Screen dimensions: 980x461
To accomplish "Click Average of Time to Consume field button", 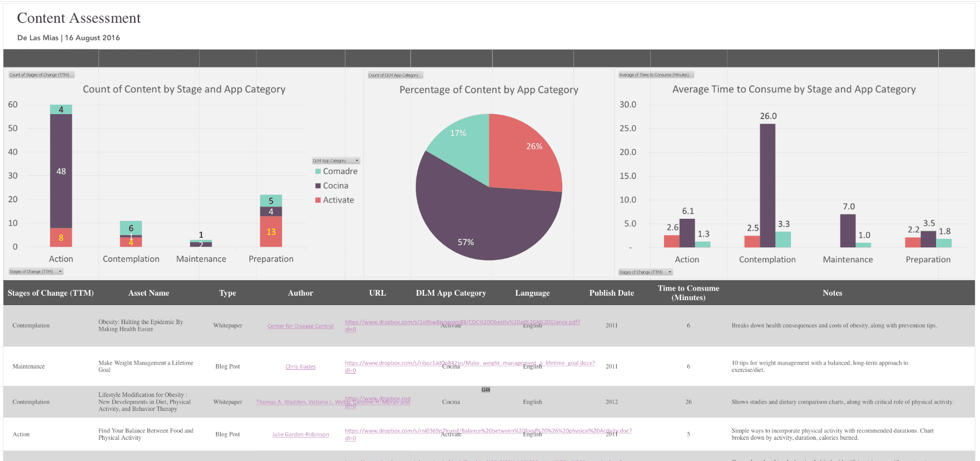I will click(655, 75).
